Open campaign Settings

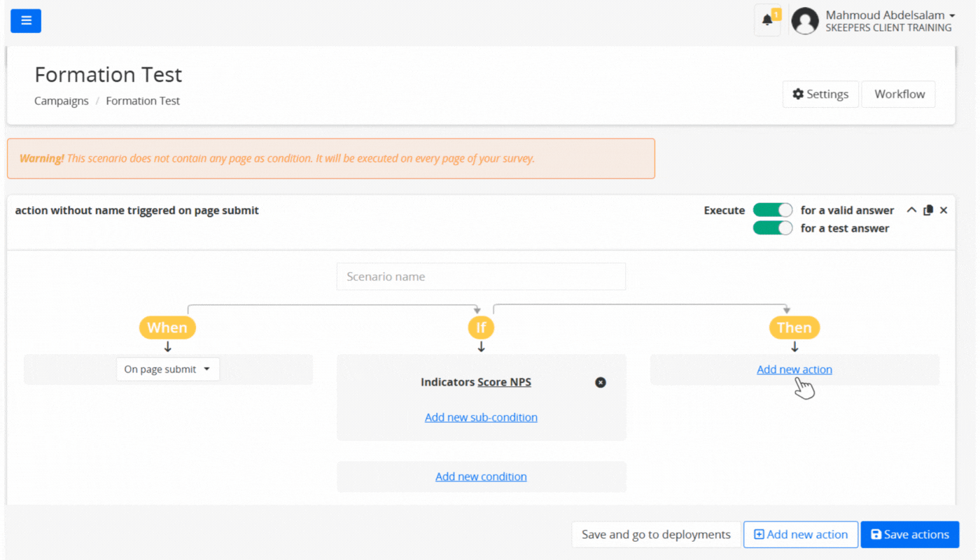click(x=820, y=94)
